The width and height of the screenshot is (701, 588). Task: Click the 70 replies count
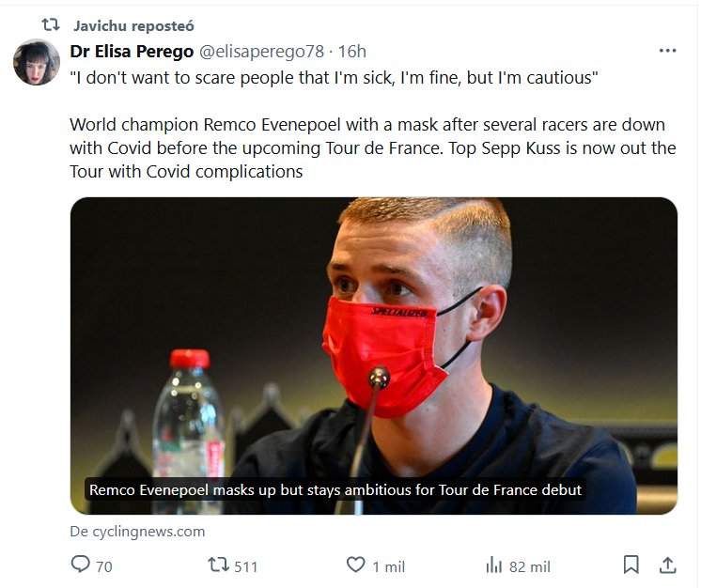tap(103, 566)
